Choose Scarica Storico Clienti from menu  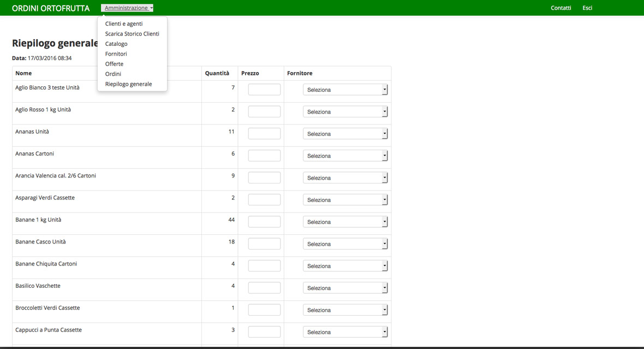tap(132, 34)
